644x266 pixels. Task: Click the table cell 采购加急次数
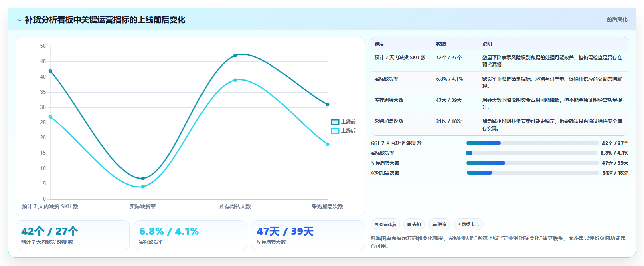[x=389, y=121]
